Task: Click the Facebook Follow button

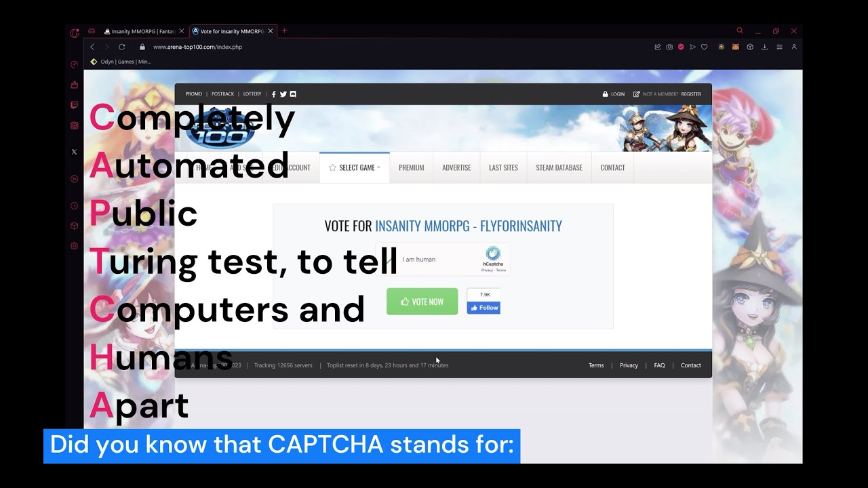Action: [484, 308]
